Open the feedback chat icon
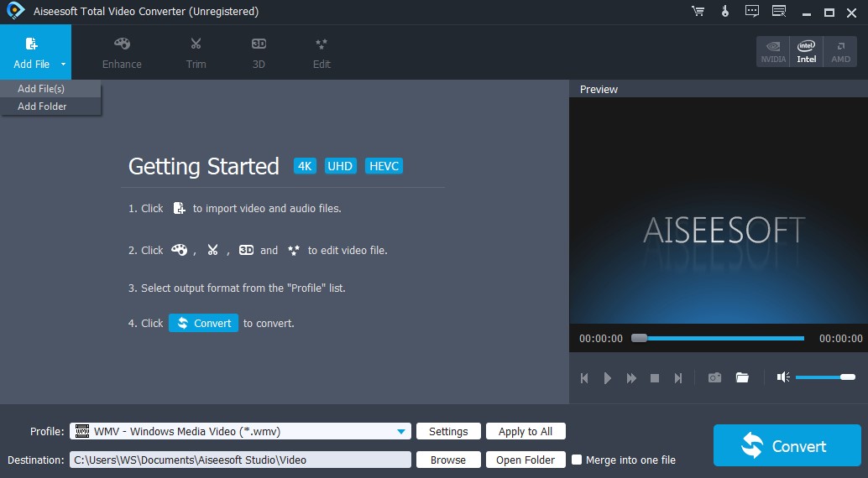Image resolution: width=868 pixels, height=478 pixels. coord(752,12)
